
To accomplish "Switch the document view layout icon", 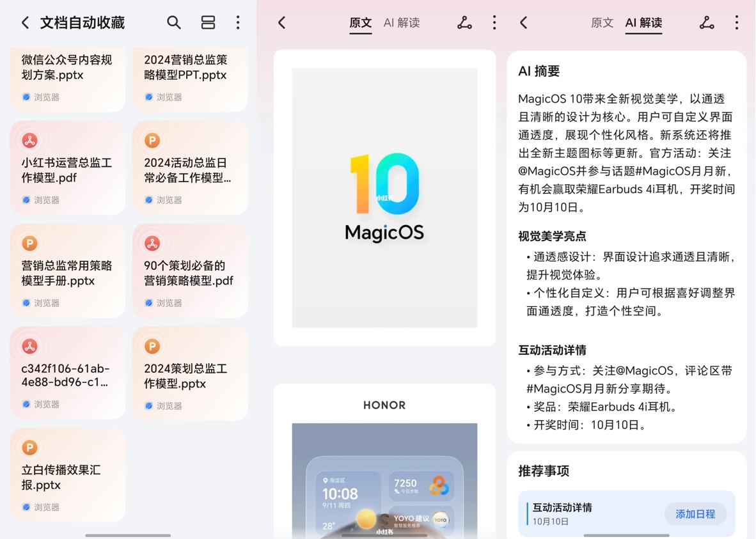I will (208, 22).
